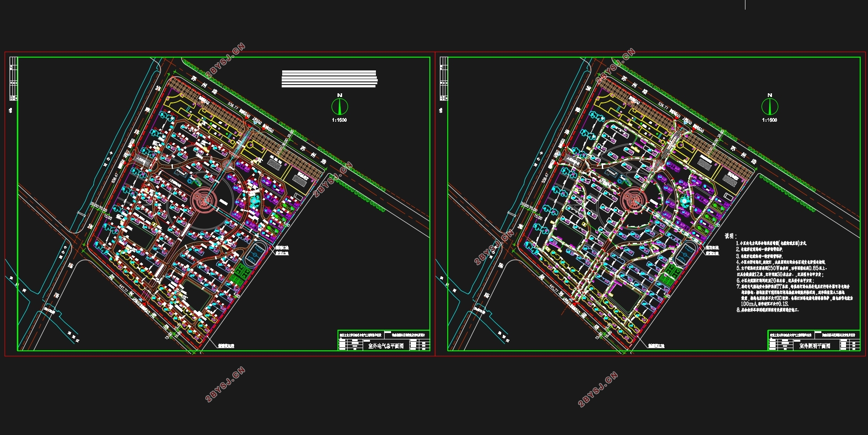
Task: Click the 538.47 dimension in right drawing
Action: coord(545,177)
